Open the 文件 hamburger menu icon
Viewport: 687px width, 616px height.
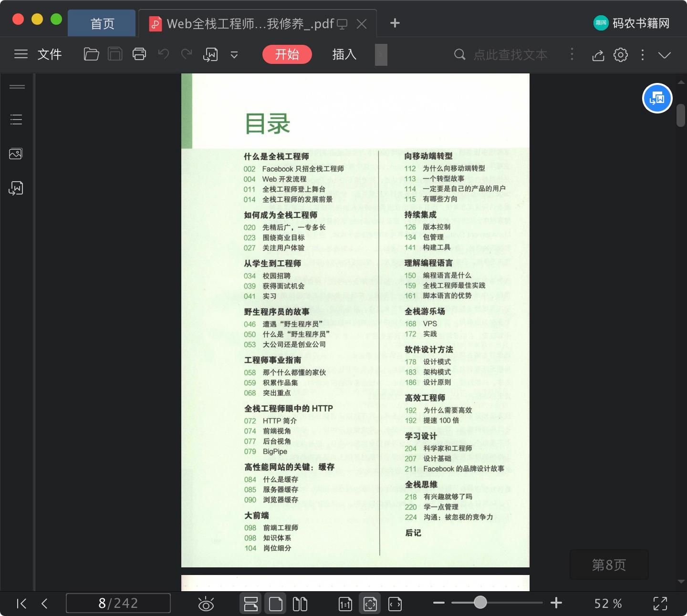(x=21, y=54)
